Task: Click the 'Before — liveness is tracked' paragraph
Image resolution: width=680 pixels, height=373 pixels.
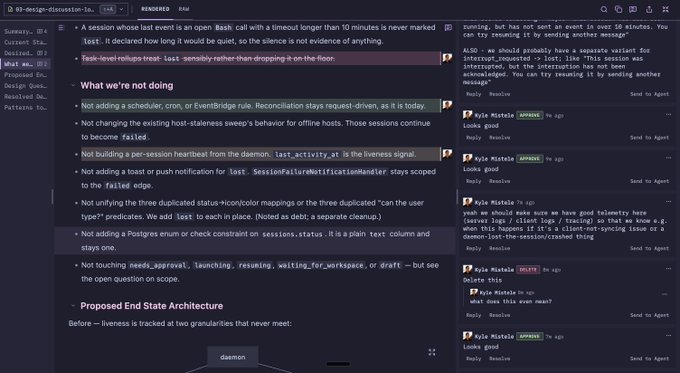Action: (180, 324)
